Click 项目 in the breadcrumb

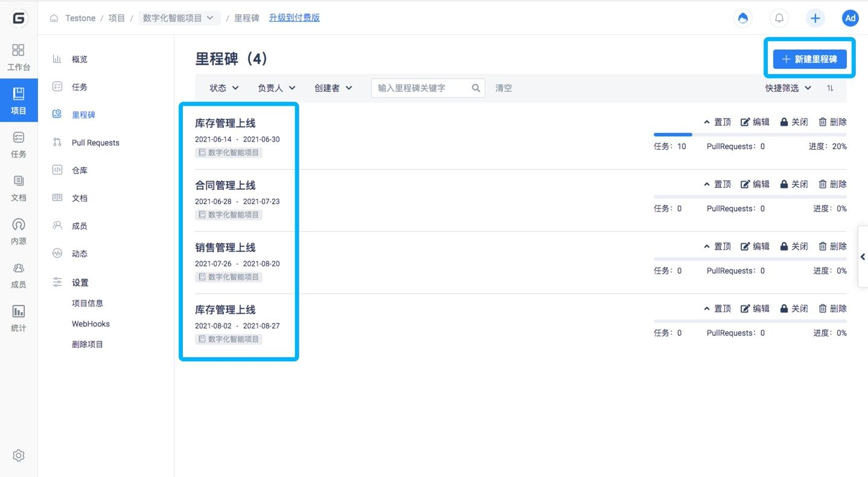pos(116,18)
